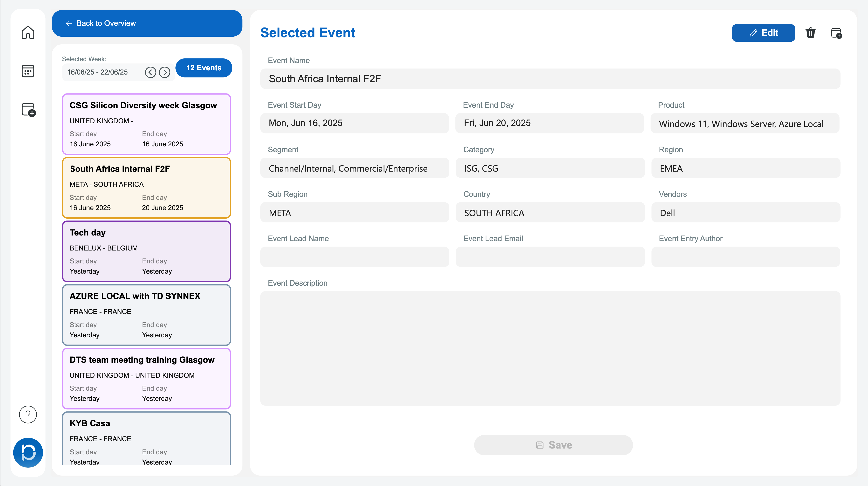Screen dimensions: 868x486
Task: Click the add-event icon in sidebar
Action: (x=28, y=110)
